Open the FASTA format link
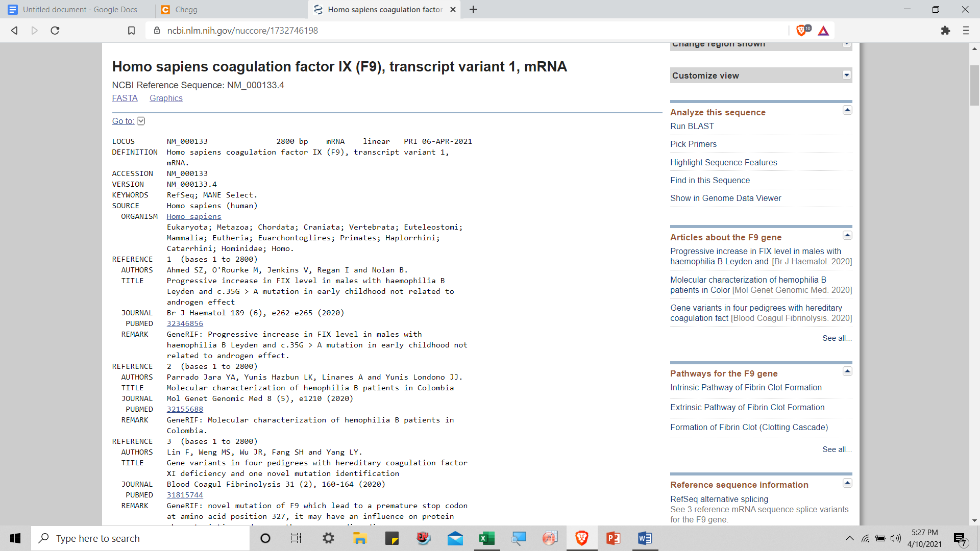The image size is (980, 551). point(125,98)
